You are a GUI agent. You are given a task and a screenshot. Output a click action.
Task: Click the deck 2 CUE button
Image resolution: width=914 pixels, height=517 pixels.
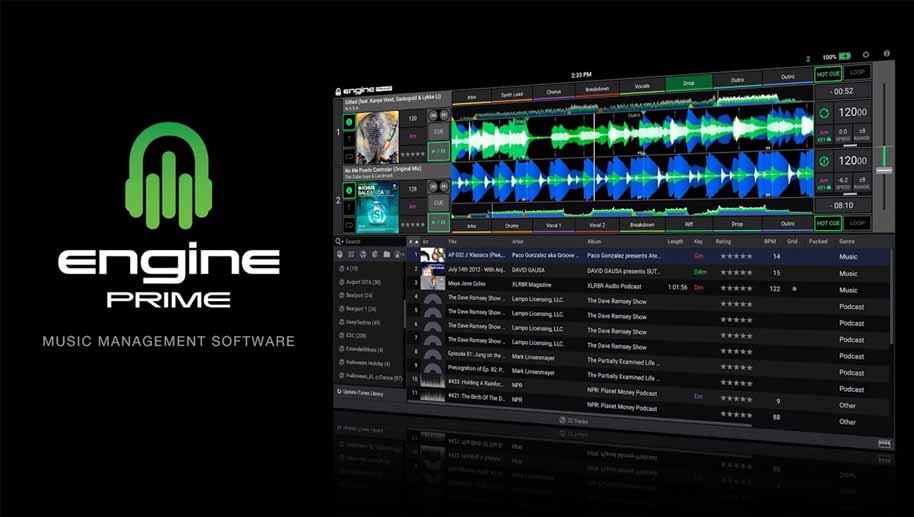438,203
